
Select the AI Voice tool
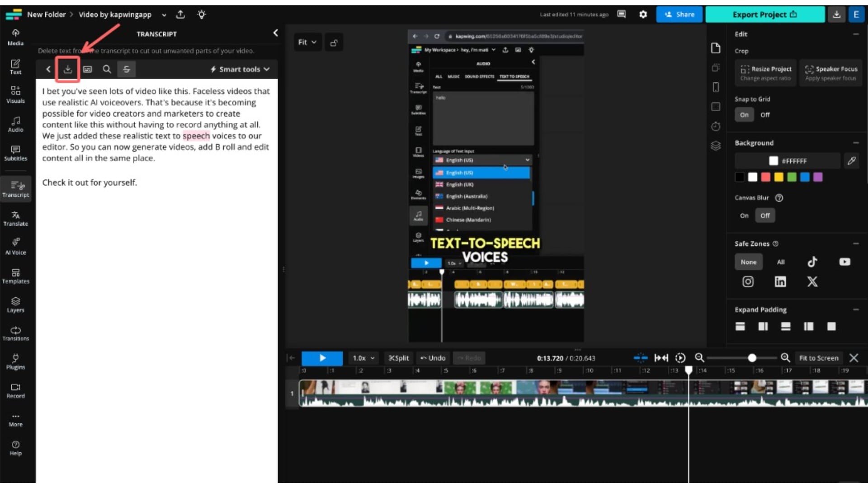pos(16,246)
